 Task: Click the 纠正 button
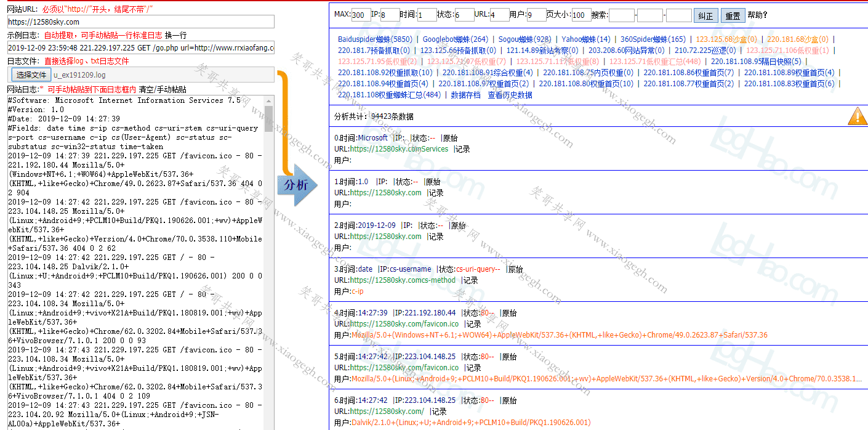pyautogui.click(x=705, y=15)
